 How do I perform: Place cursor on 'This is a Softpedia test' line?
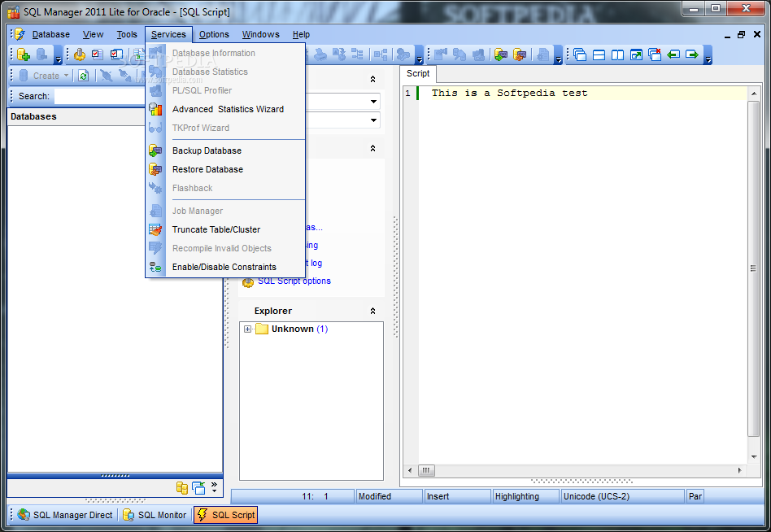pyautogui.click(x=509, y=93)
